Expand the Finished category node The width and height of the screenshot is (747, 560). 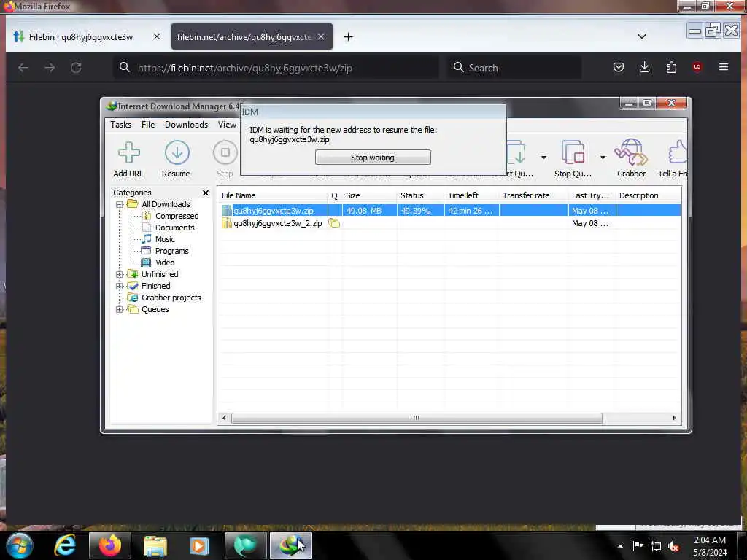[119, 286]
